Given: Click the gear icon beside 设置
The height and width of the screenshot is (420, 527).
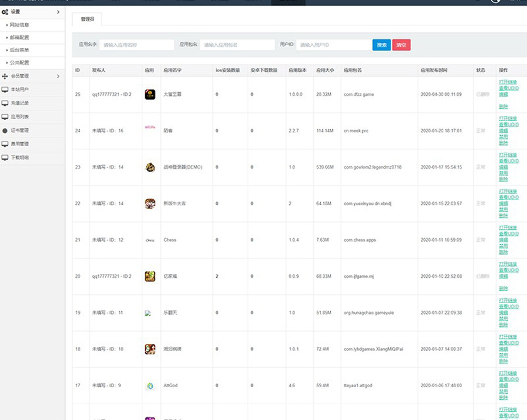Looking at the screenshot, I should (5, 12).
